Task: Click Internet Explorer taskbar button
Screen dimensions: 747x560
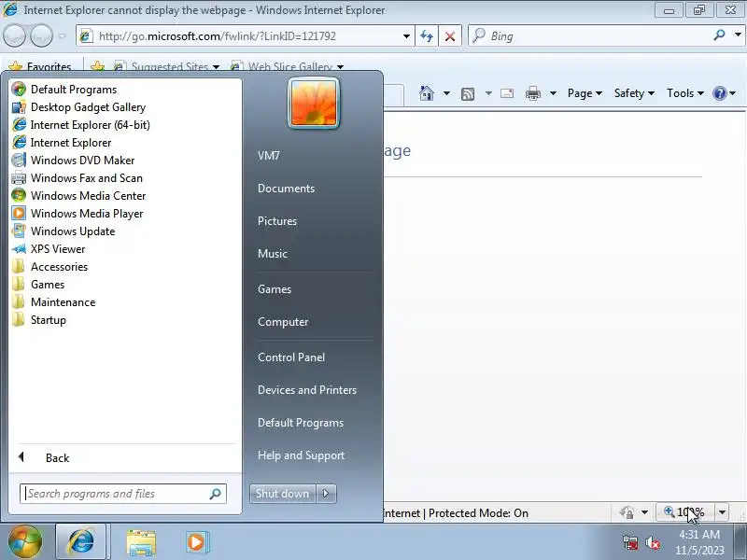Action: tap(80, 541)
